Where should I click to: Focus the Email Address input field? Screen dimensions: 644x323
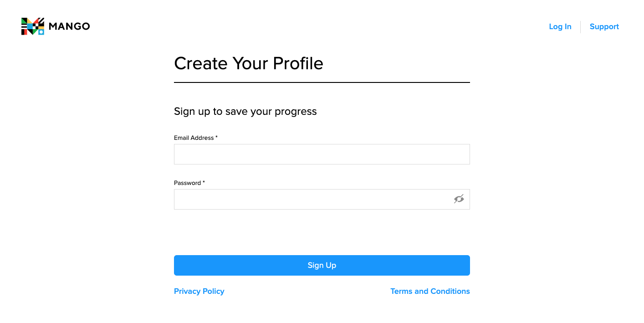[322, 154]
